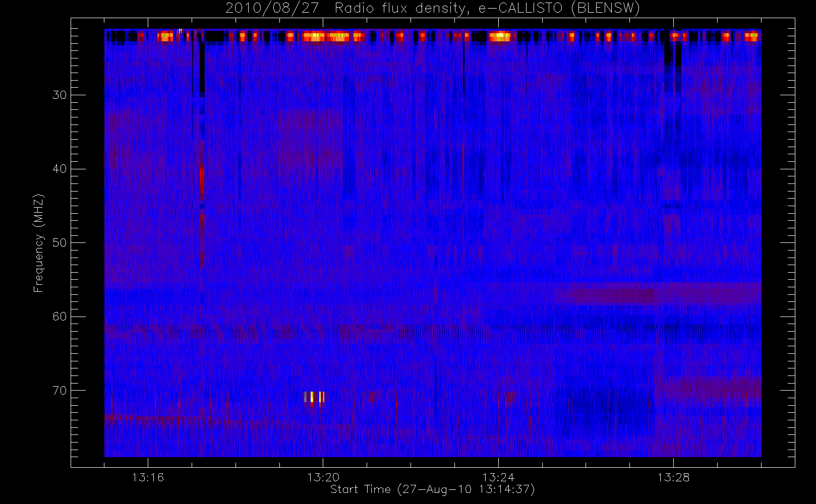Click the 'Start Time (27-Aug-10 13:14:37)' label
The width and height of the screenshot is (816, 504).
(432, 489)
